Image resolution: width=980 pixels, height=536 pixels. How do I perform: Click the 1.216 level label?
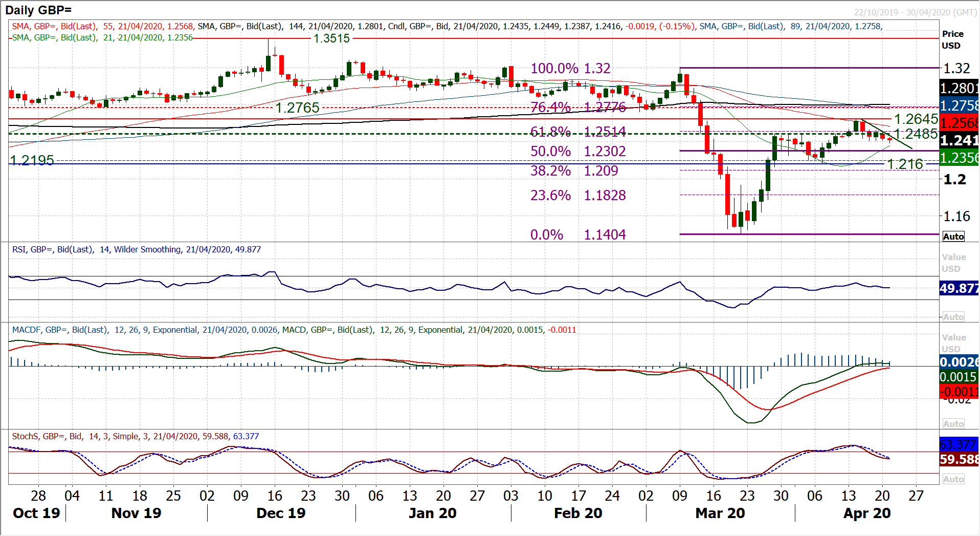pos(905,164)
